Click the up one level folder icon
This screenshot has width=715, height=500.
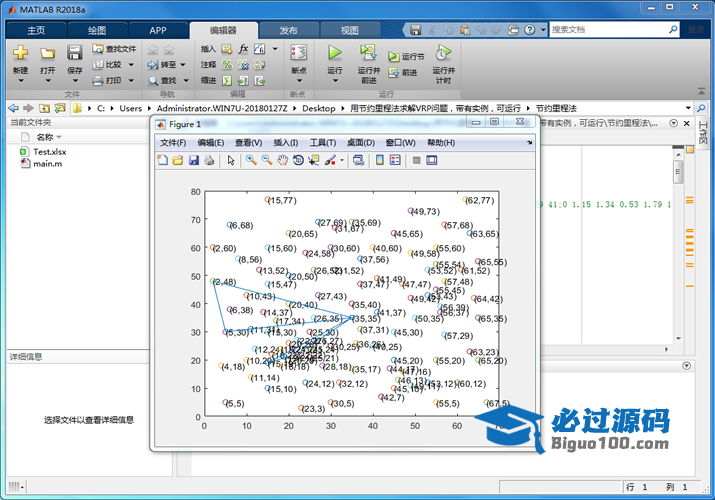tap(44, 108)
